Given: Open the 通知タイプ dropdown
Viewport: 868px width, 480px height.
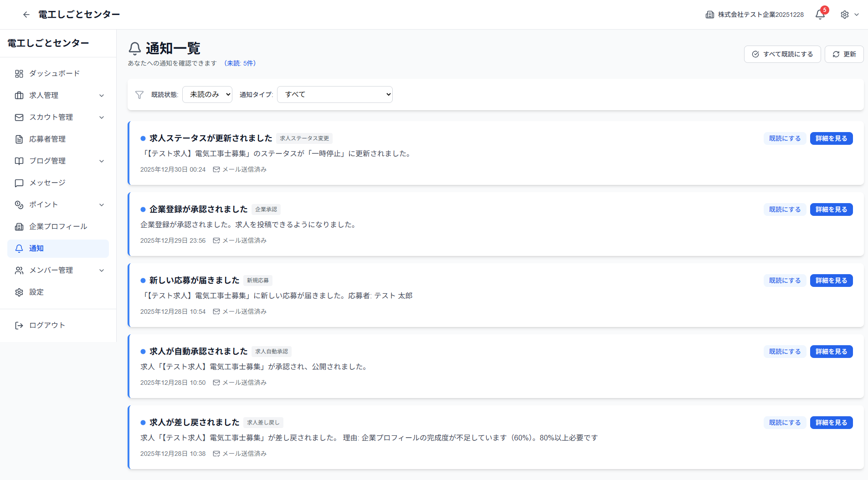Looking at the screenshot, I should pos(334,94).
